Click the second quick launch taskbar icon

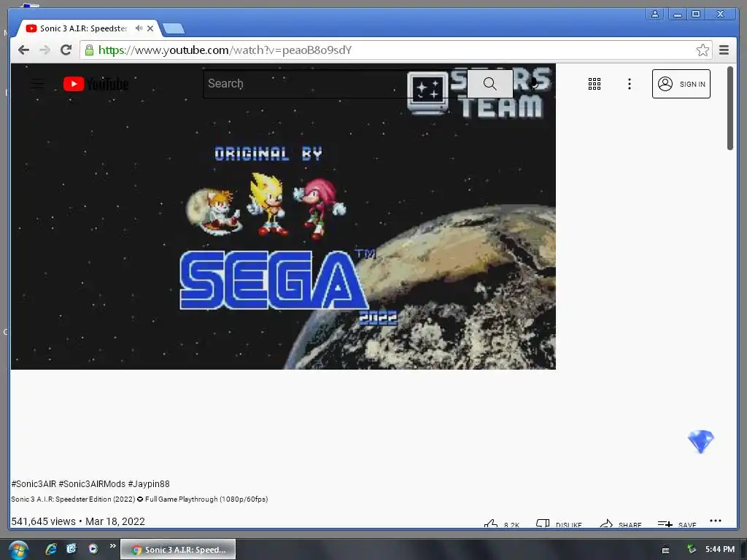[71, 549]
